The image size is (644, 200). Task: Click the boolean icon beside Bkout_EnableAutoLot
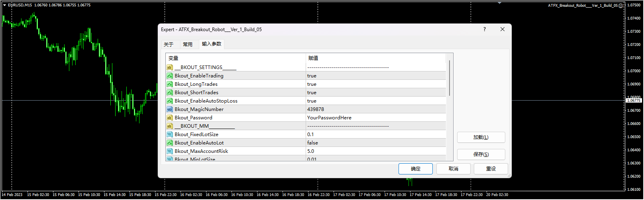pyautogui.click(x=169, y=143)
